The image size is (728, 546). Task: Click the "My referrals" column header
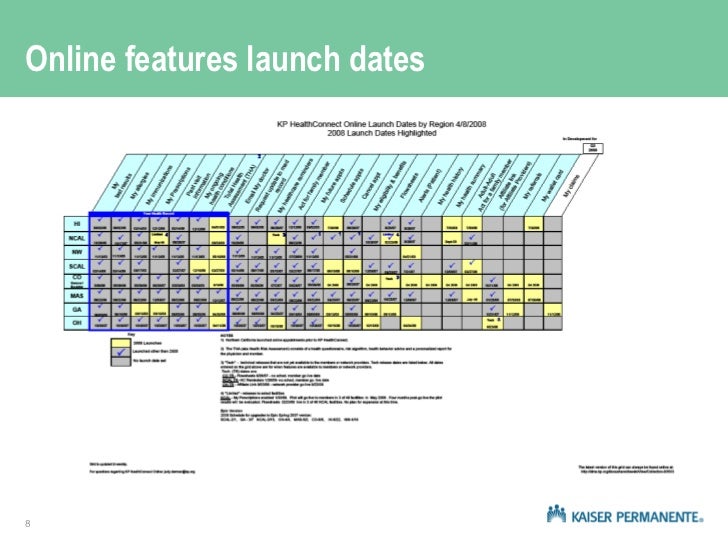point(532,186)
